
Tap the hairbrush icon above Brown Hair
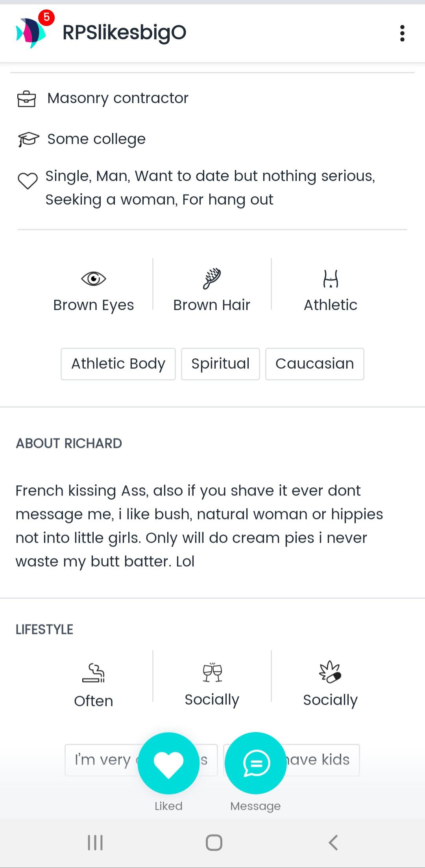pyautogui.click(x=212, y=278)
